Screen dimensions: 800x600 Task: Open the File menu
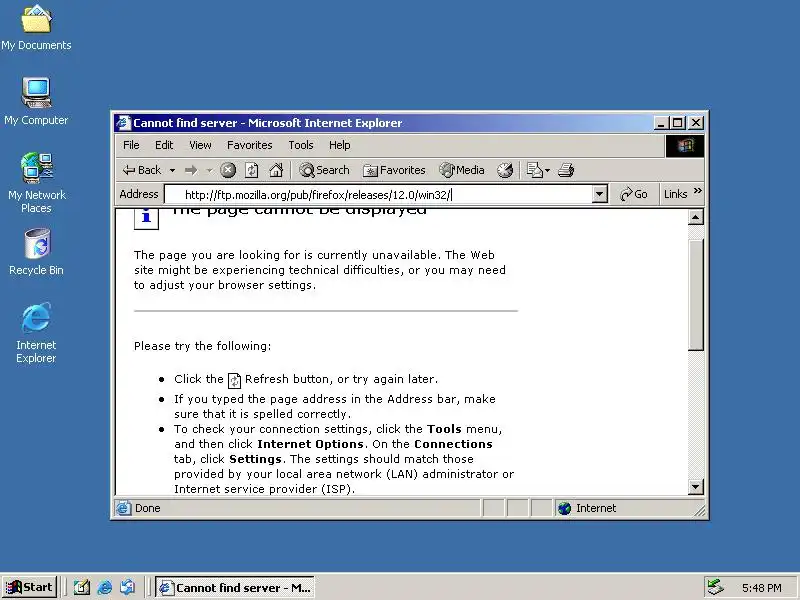[x=131, y=145]
